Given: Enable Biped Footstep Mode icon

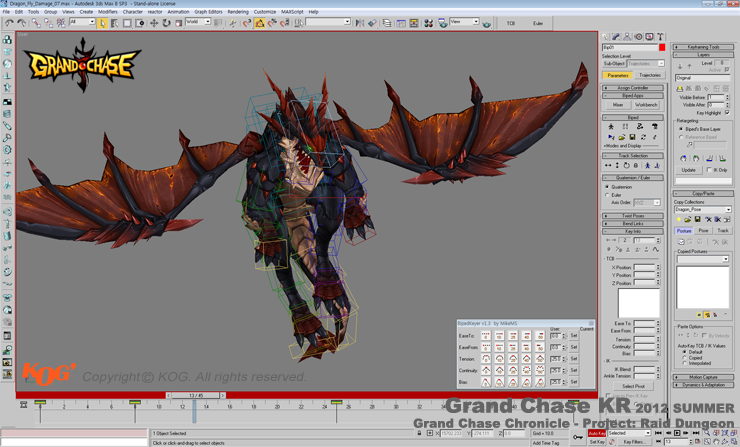Looking at the screenshot, I should (x=625, y=127).
